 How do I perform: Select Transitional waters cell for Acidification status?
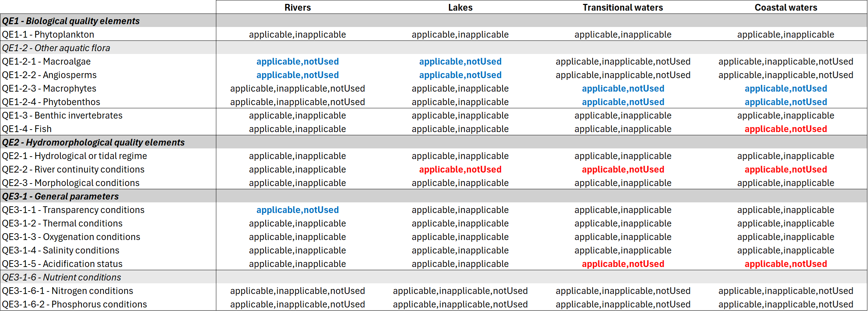coord(623,264)
